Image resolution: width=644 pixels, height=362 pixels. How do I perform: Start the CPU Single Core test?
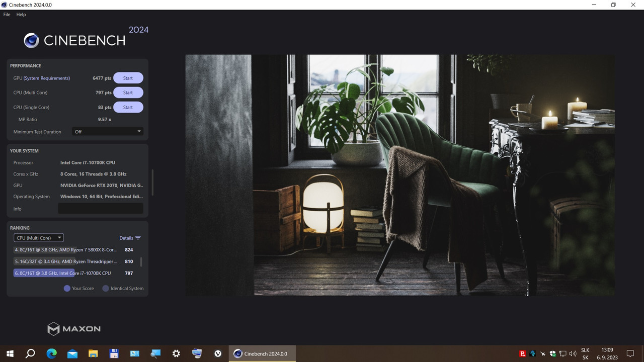(x=128, y=107)
